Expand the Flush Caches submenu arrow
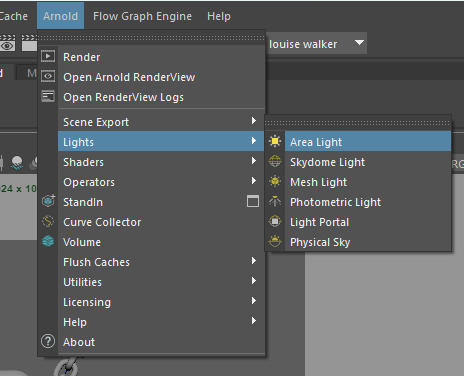 (x=254, y=261)
